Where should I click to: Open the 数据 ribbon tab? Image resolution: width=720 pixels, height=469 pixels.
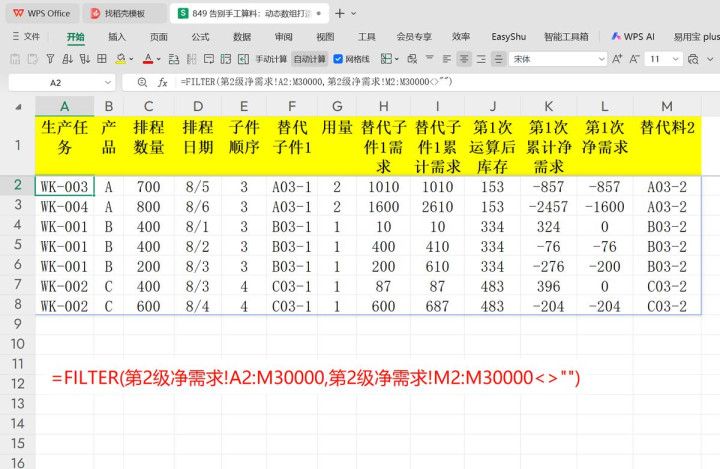click(242, 37)
